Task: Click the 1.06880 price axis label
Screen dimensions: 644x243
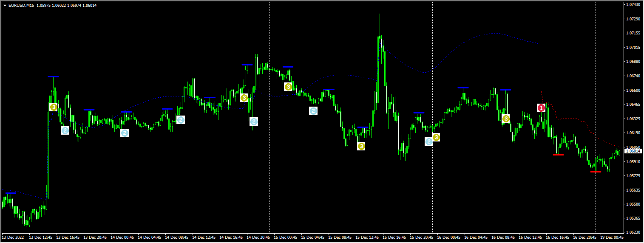Action: click(633, 62)
